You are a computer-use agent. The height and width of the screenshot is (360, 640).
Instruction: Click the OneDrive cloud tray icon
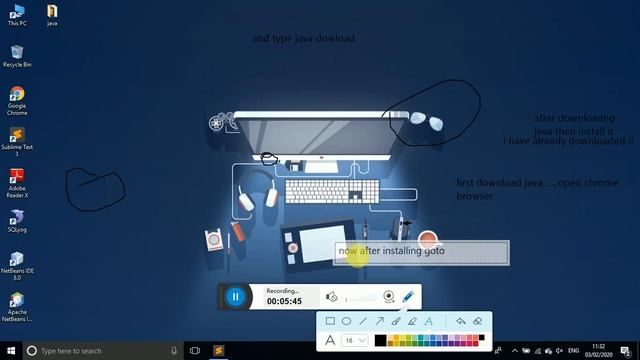(x=549, y=351)
